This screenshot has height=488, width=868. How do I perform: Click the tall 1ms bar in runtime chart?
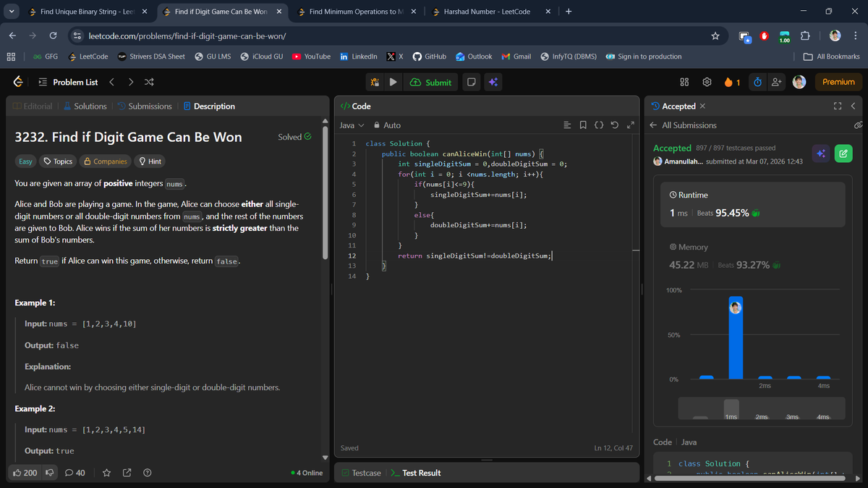[x=736, y=337]
